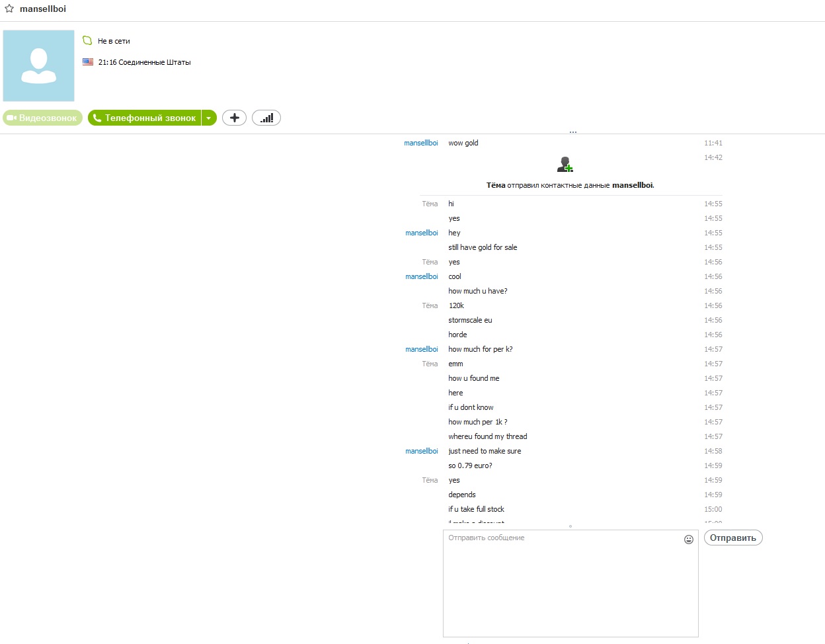The height and width of the screenshot is (644, 825).
Task: Click the 'Не в сети' status text
Action: 114,41
